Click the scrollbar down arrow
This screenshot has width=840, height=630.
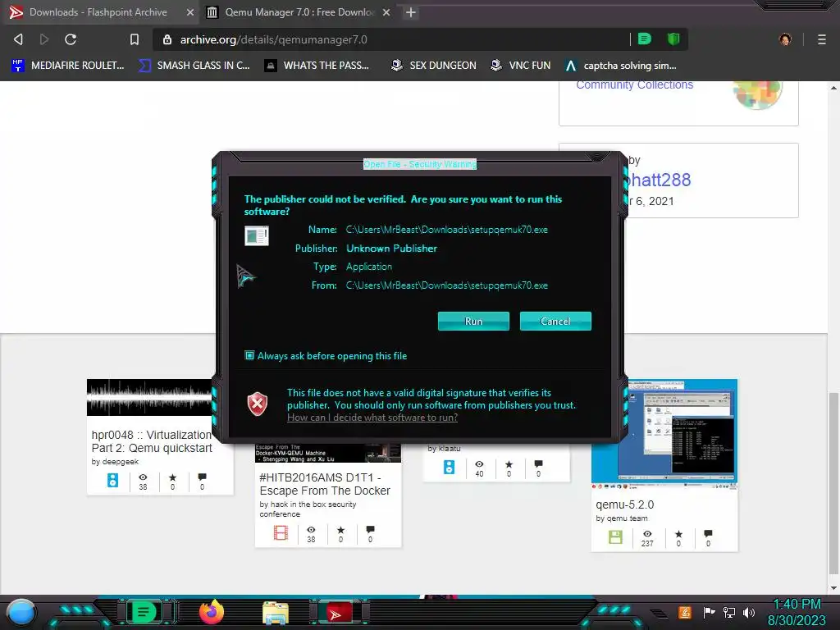pyautogui.click(x=833, y=588)
